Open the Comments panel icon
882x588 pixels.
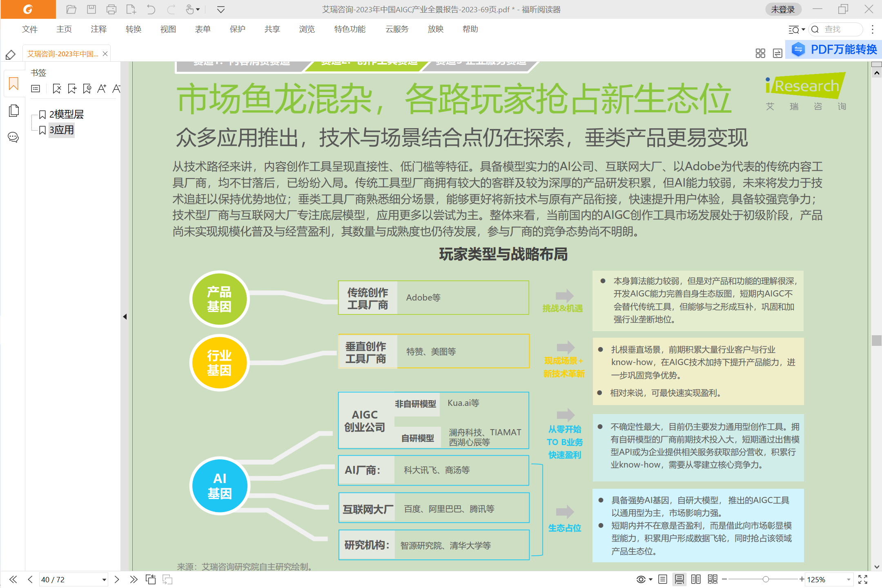(13, 137)
